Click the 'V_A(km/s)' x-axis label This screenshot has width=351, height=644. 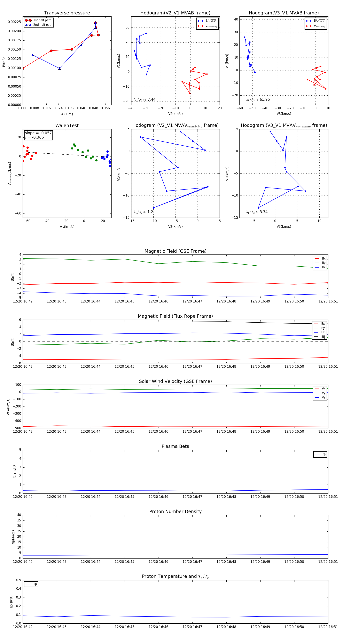pyautogui.click(x=67, y=227)
